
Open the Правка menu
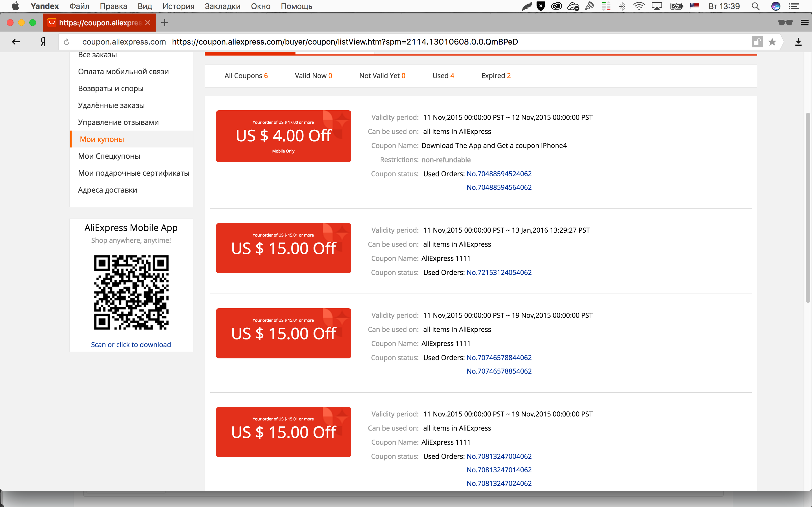pyautogui.click(x=113, y=6)
